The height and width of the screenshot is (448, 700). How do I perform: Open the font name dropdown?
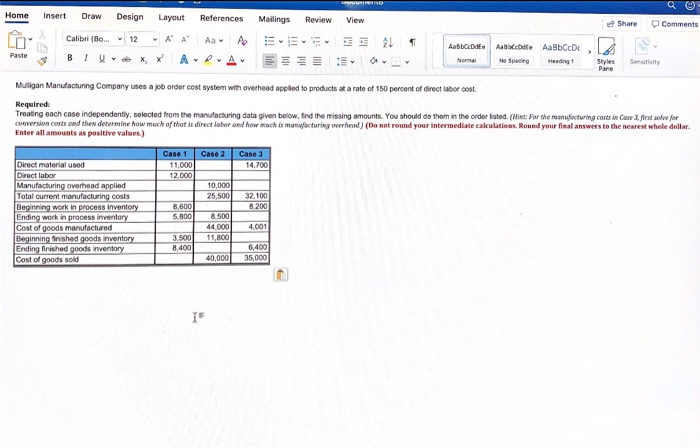coord(120,39)
